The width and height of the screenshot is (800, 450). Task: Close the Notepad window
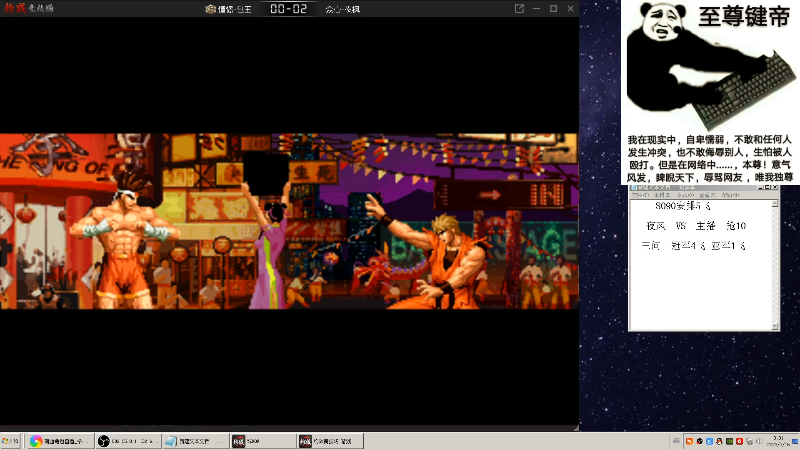click(x=775, y=188)
